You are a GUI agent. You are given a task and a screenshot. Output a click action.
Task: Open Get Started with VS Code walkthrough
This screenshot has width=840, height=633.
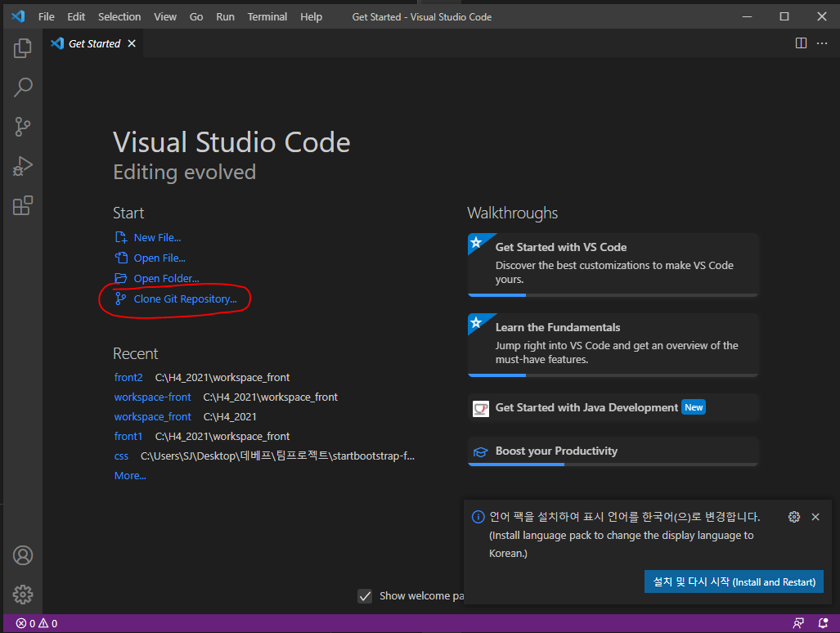613,264
